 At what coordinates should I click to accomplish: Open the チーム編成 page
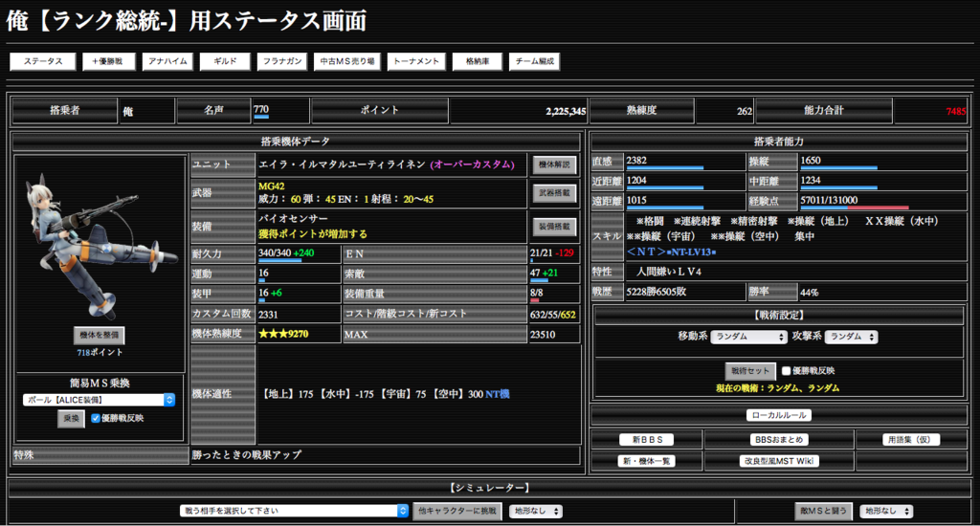click(534, 61)
